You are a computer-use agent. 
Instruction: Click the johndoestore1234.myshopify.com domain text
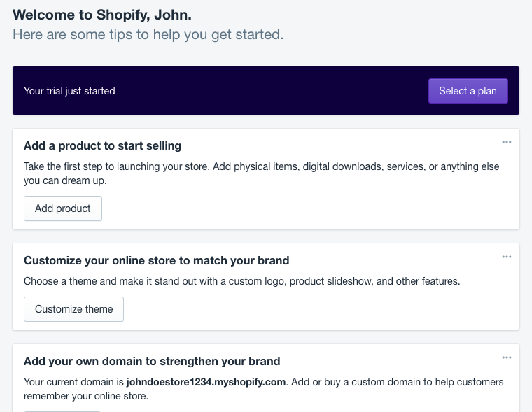coord(206,382)
